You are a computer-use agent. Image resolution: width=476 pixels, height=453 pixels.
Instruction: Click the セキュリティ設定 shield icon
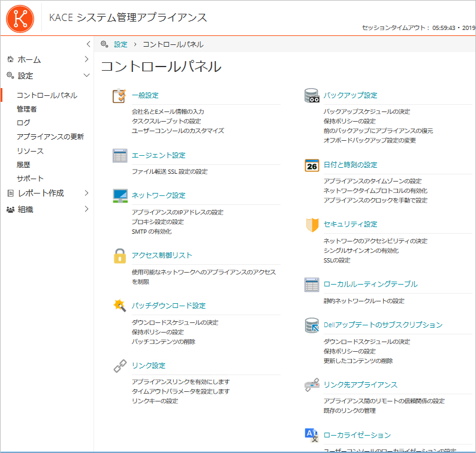point(312,225)
